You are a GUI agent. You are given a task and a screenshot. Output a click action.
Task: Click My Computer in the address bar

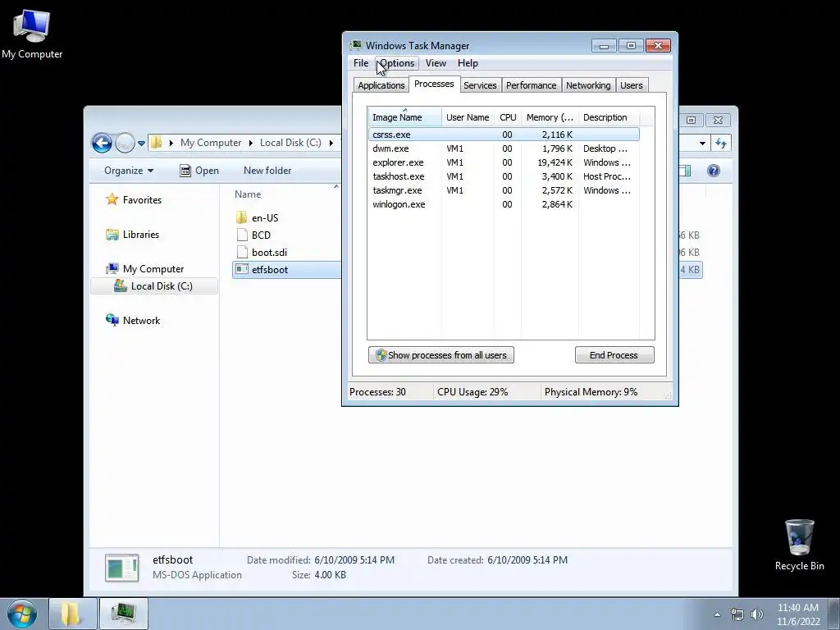[211, 143]
